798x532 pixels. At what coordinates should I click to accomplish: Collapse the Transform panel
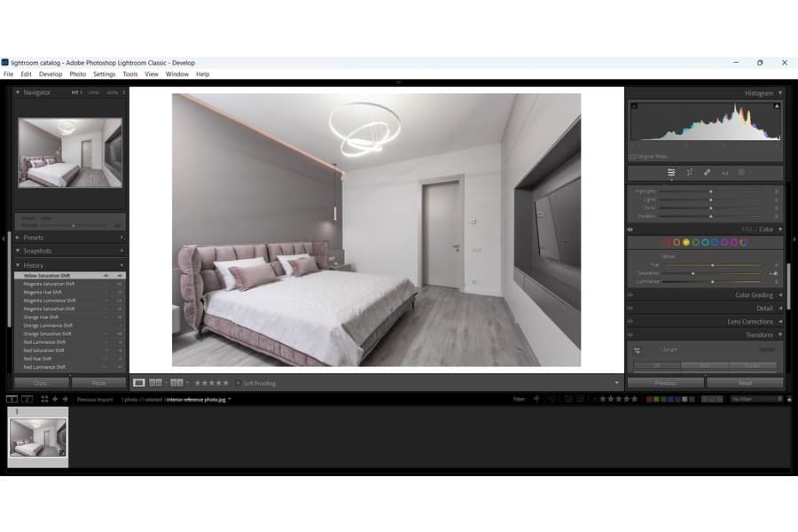[780, 334]
